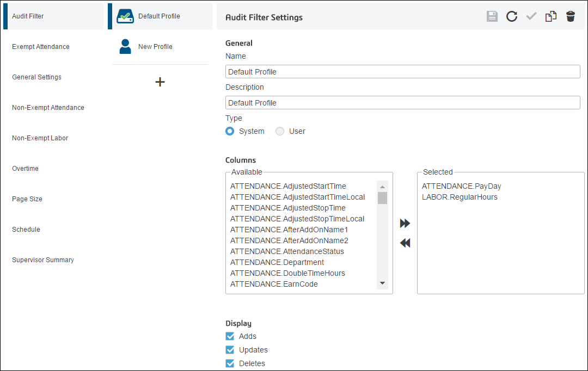The image size is (588, 371).
Task: Remove columns with double left arrows
Action: [405, 243]
